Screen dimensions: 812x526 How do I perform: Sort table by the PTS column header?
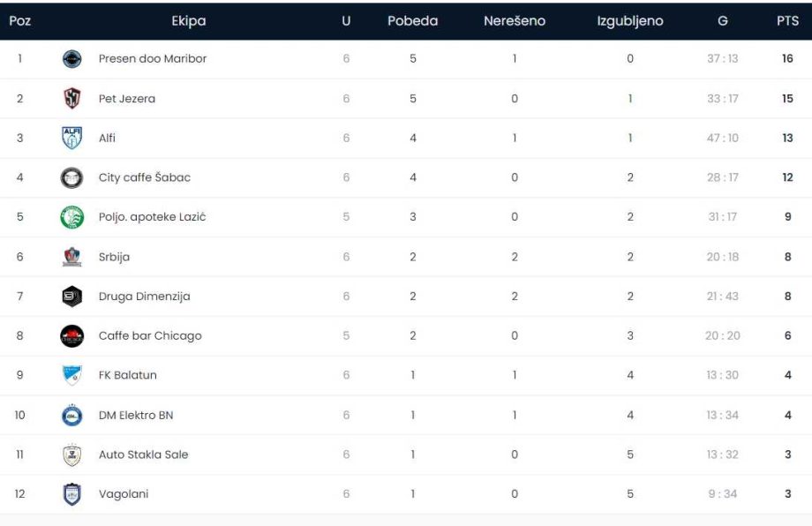(787, 20)
